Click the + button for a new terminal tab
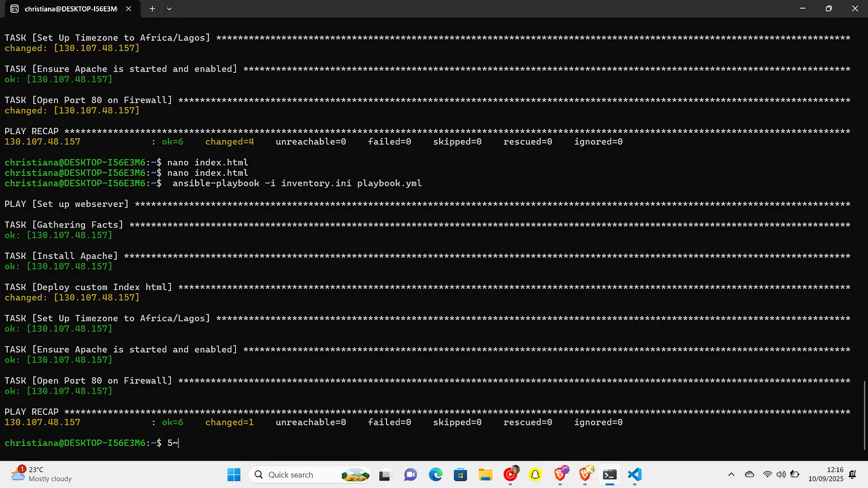This screenshot has height=488, width=868. pyautogui.click(x=152, y=9)
